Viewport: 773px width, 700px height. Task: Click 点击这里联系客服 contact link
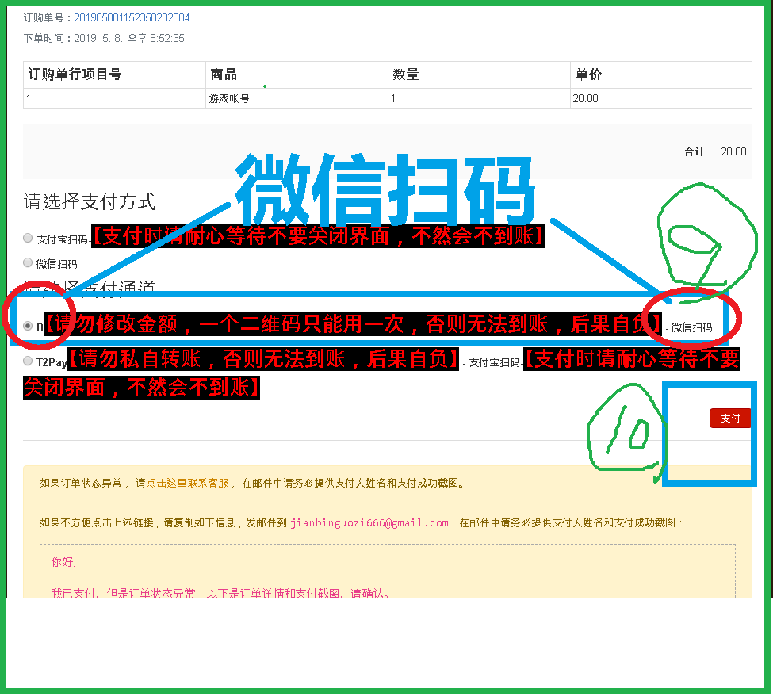click(188, 483)
